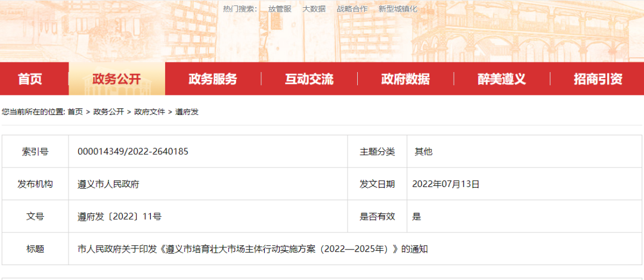This screenshot has width=644, height=280.
Task: Click the 发布机构 label cell
Action: 35,184
